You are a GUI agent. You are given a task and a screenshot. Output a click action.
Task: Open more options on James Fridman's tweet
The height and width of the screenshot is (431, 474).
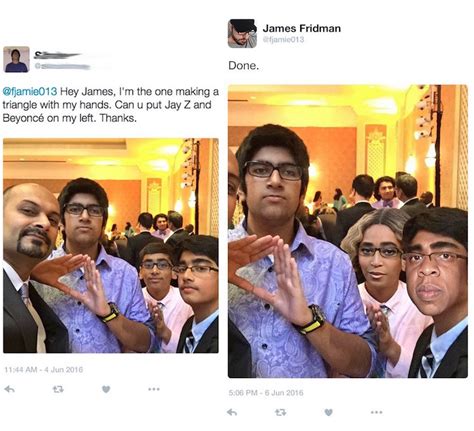[x=376, y=412]
